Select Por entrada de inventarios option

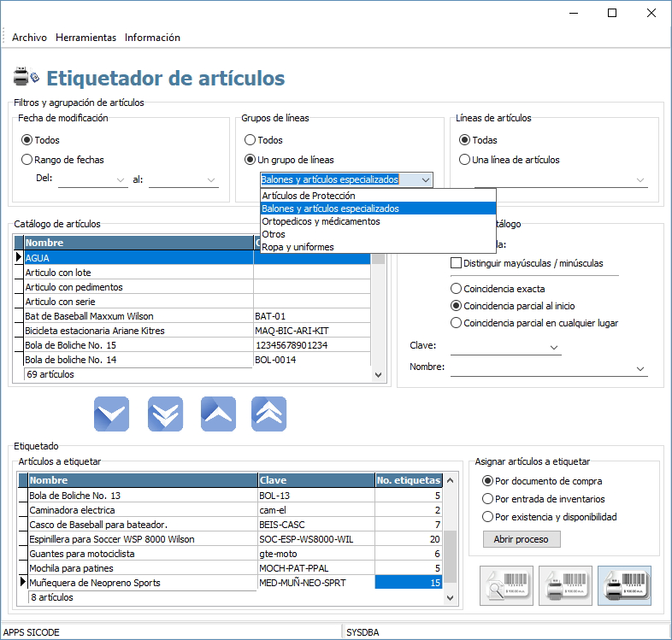[488, 499]
